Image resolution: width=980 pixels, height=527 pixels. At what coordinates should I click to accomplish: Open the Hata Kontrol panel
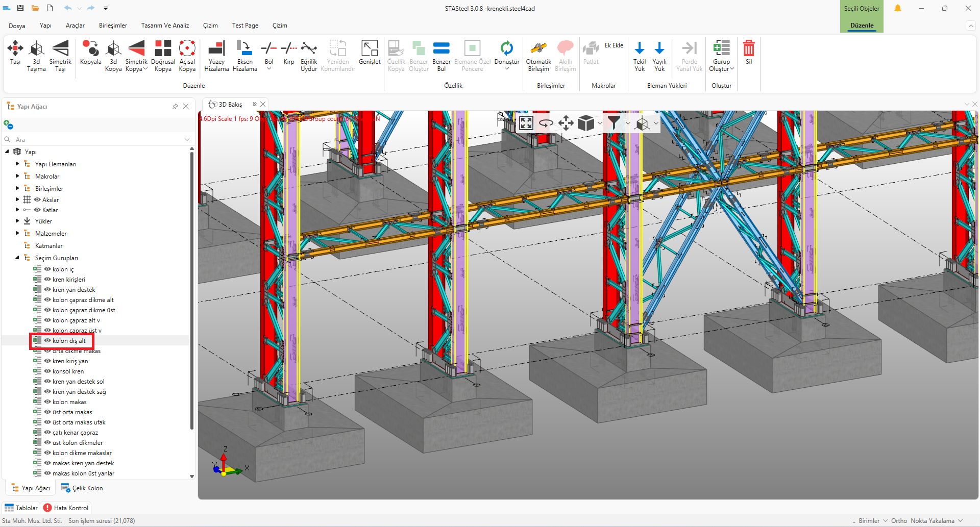(x=66, y=508)
